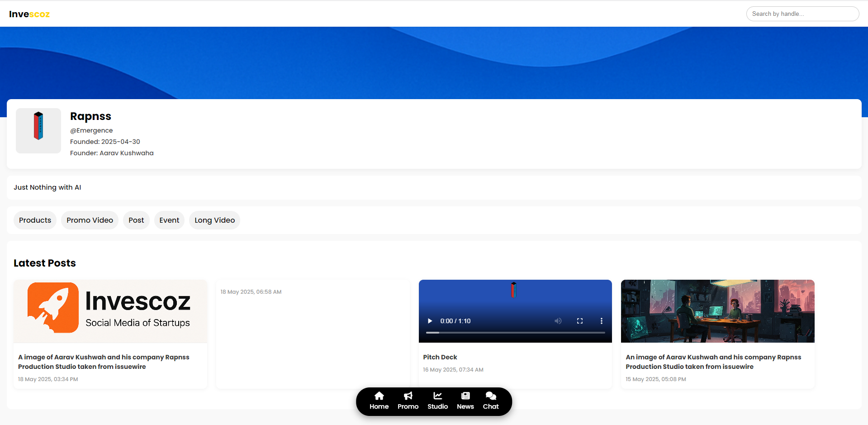
Task: Click the Rapnss company name heading
Action: [x=90, y=116]
